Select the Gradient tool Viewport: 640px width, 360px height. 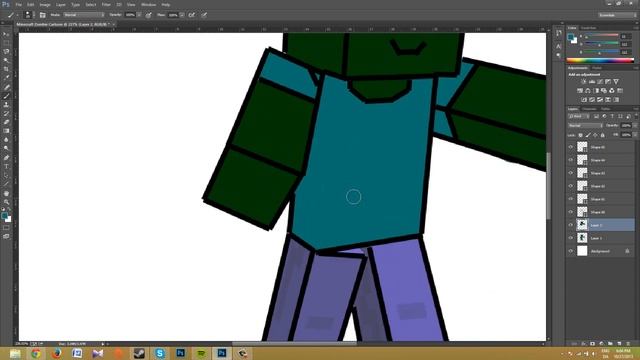click(x=6, y=131)
